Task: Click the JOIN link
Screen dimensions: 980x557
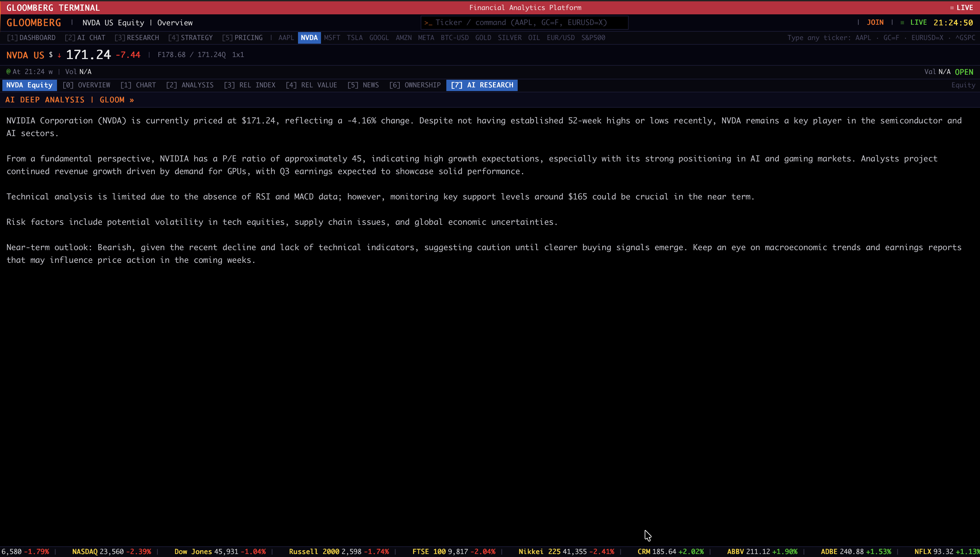Action: [875, 23]
